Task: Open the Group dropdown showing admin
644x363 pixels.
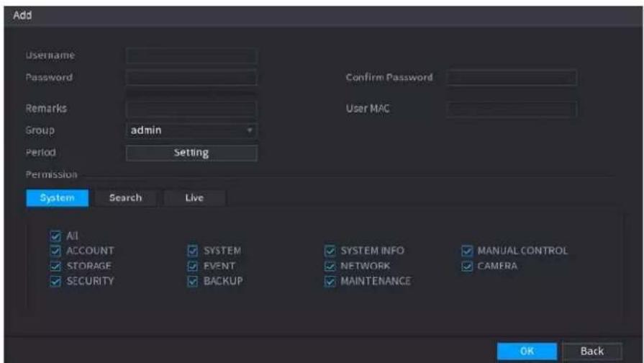Action: click(191, 130)
